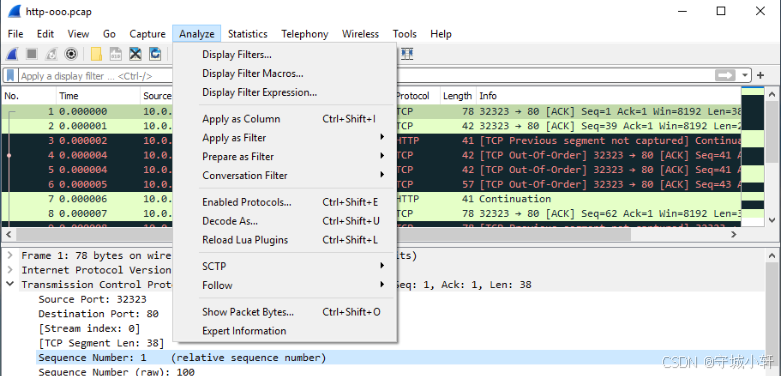
Task: Click the plus icon to add filter button
Action: (x=761, y=76)
